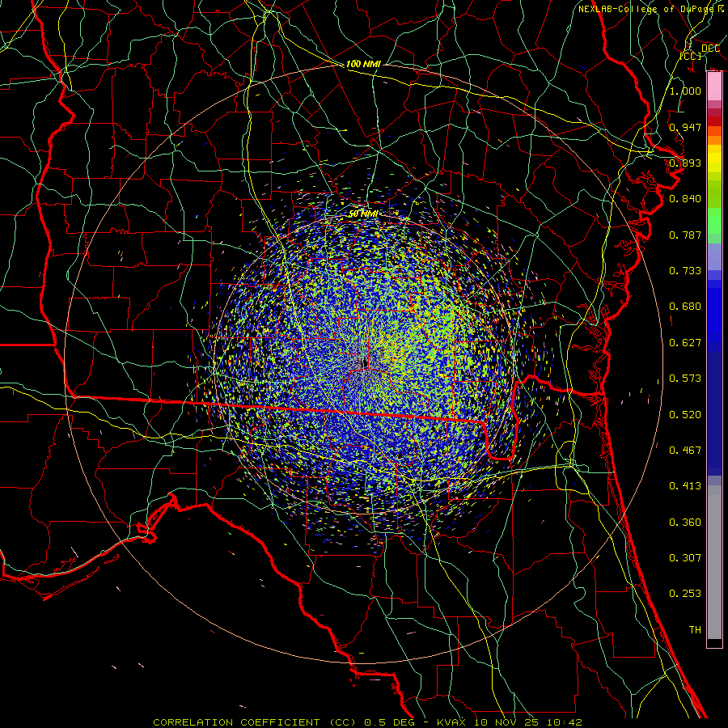Click the 0.360 scale value
This screenshot has width=728, height=728.
[685, 523]
